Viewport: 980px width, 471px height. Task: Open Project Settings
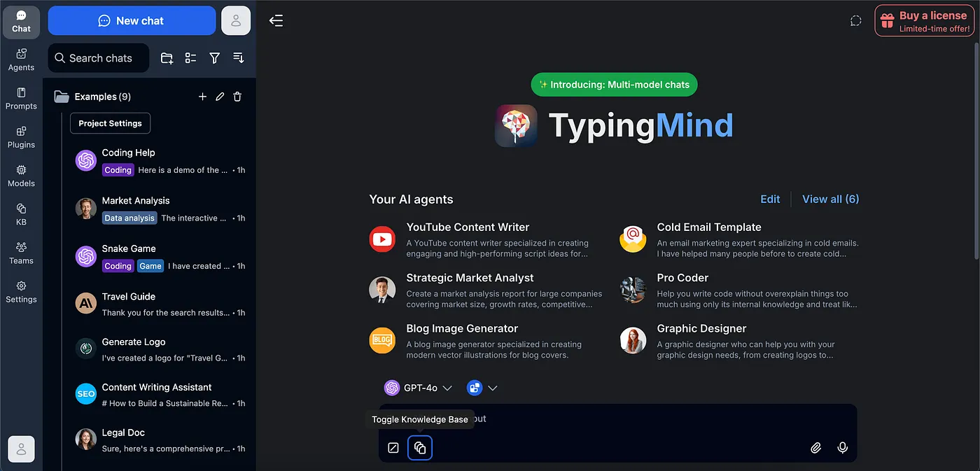(x=110, y=123)
